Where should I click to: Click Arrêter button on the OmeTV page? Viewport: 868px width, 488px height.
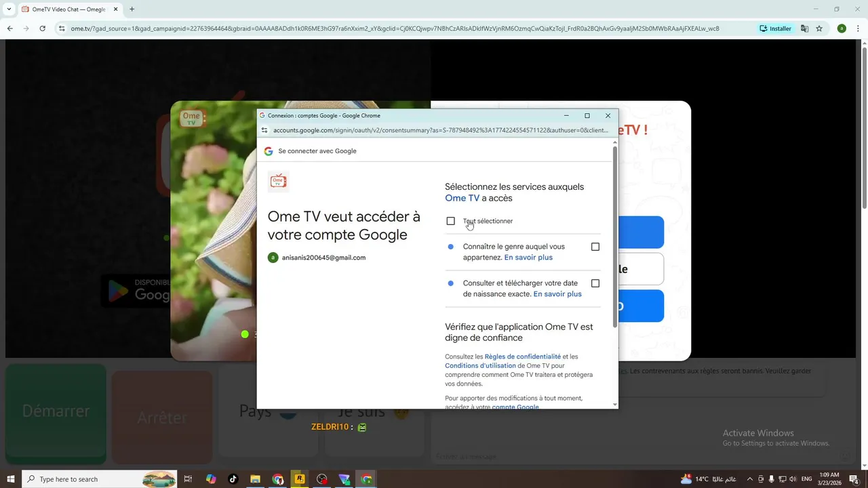161,417
